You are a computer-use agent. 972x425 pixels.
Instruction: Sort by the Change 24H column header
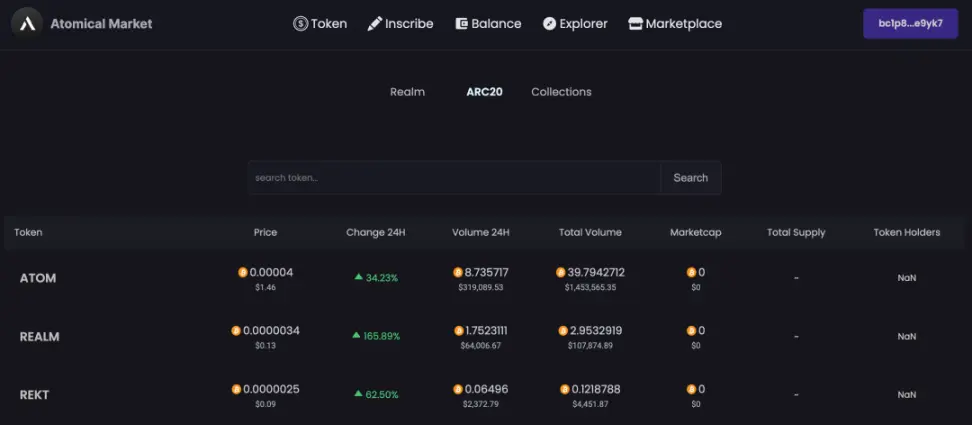click(x=376, y=232)
